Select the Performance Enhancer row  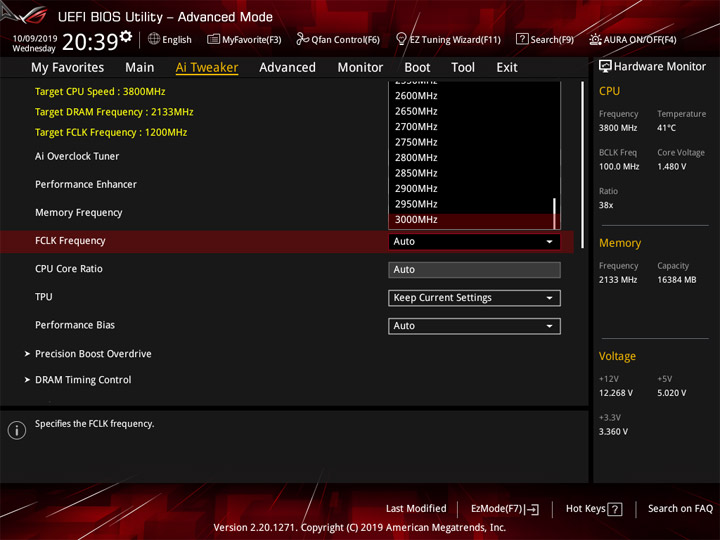(86, 185)
